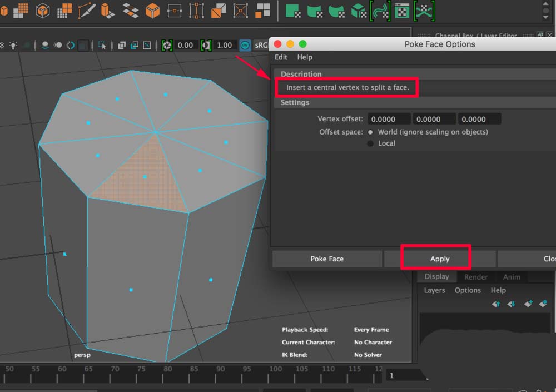Screen dimensions: 556x392
Task: Apply planar UV mapping from the shelf
Action: [x=293, y=11]
